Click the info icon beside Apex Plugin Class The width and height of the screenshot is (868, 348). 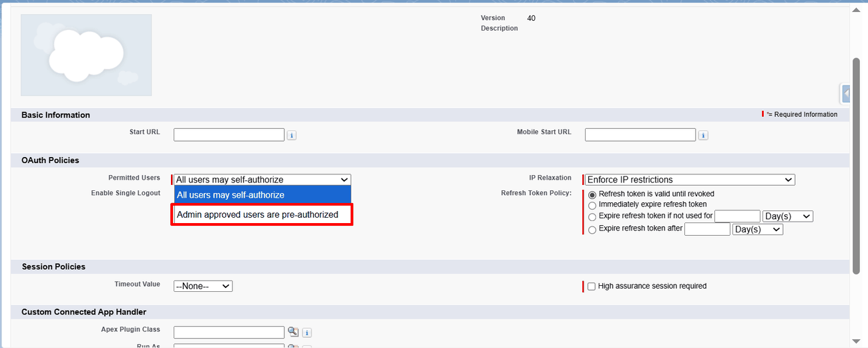pos(306,333)
